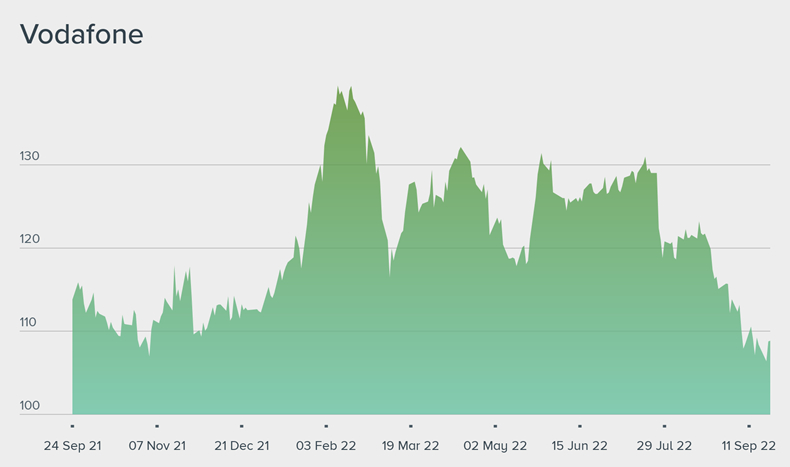Select the 03 Feb 22 date label
The height and width of the screenshot is (467, 790).
coord(326,445)
